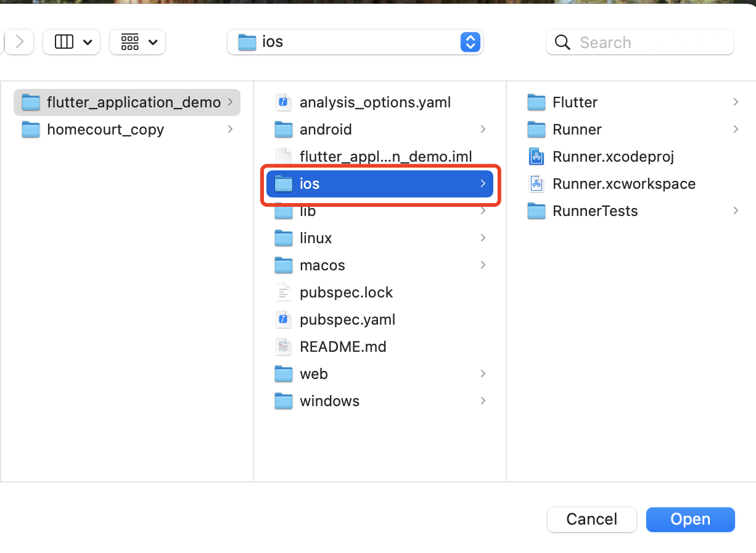This screenshot has width=756, height=553.
Task: Click the pubspec.yaml file icon
Action: coord(283,320)
